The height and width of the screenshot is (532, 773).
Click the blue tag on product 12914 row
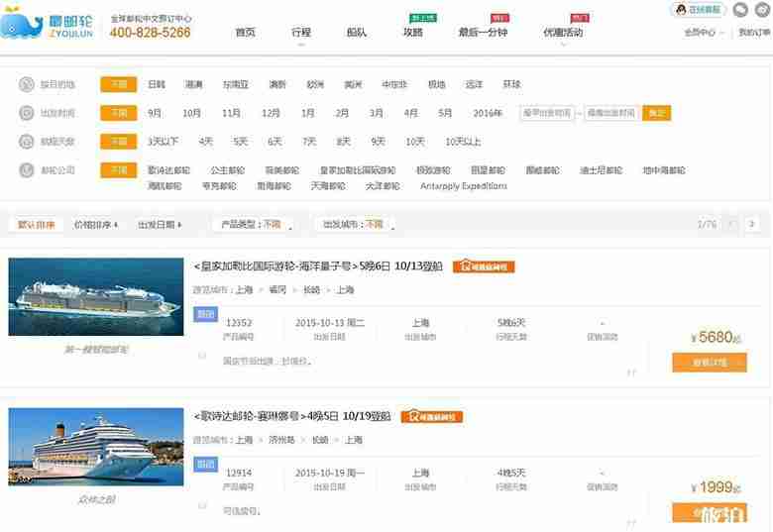205,464
